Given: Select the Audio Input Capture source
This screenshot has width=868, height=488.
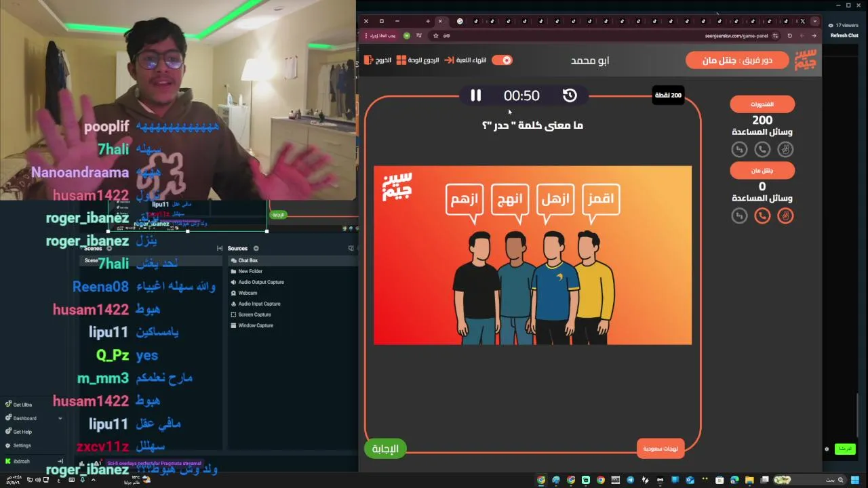Looking at the screenshot, I should coord(292,304).
